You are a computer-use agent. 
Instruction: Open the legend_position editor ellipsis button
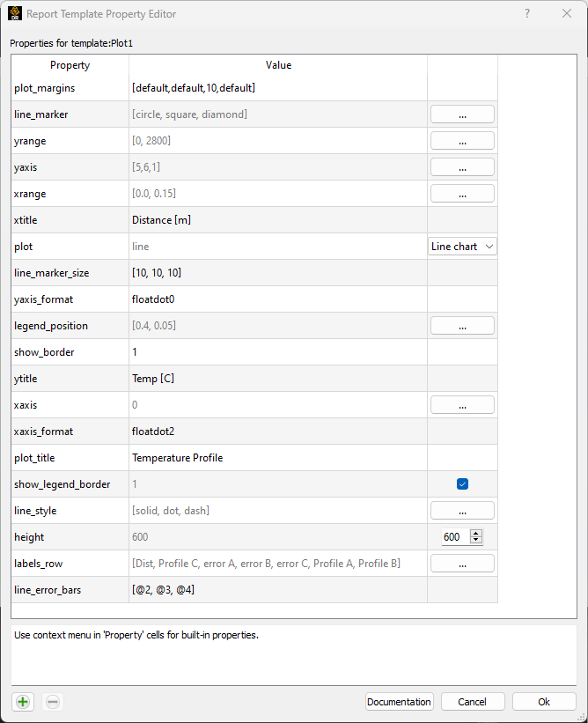tap(462, 326)
